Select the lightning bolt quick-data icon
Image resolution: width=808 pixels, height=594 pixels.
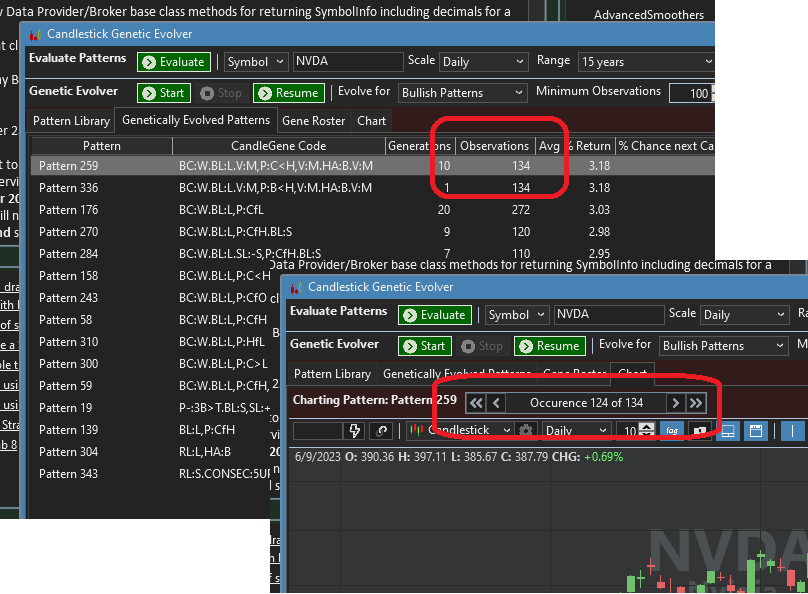click(353, 430)
